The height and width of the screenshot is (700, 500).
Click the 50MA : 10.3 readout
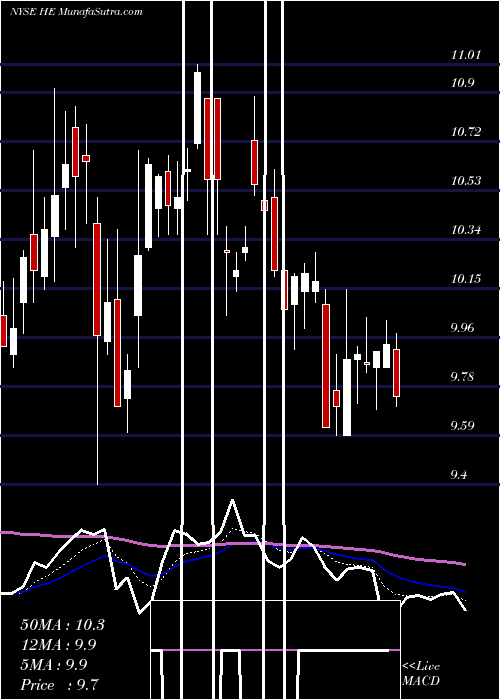62,625
